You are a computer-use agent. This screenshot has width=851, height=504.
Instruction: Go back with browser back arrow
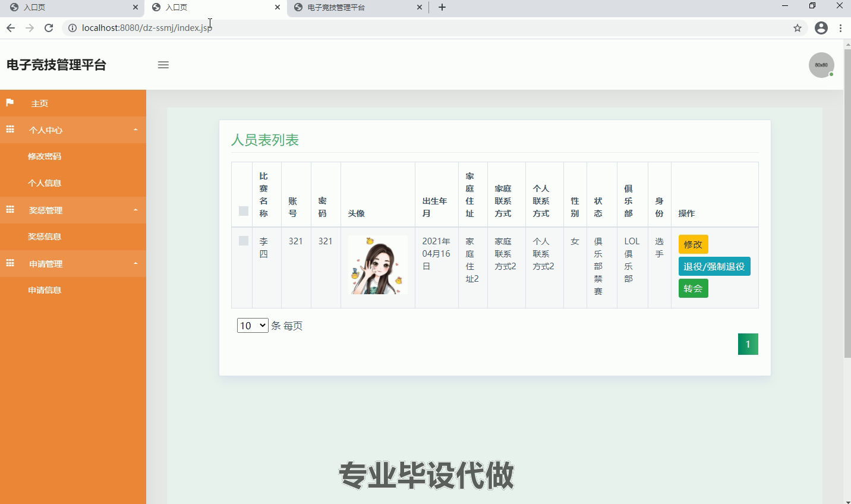[x=11, y=28]
